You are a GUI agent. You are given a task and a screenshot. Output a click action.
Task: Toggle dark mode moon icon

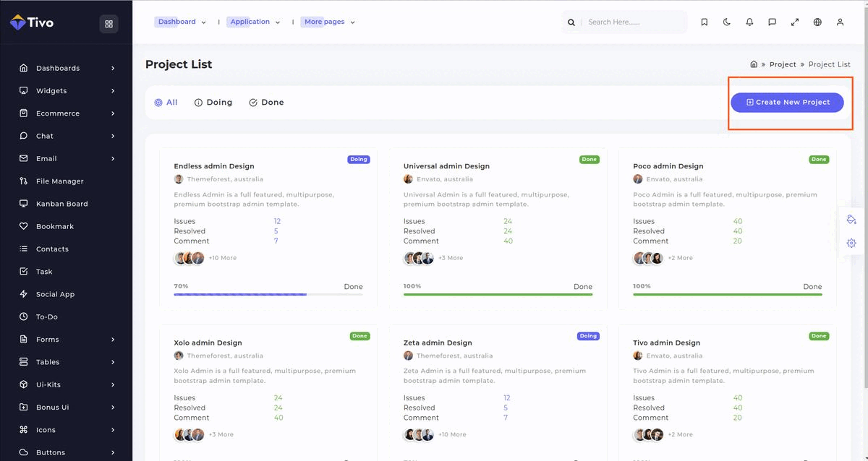tap(727, 22)
